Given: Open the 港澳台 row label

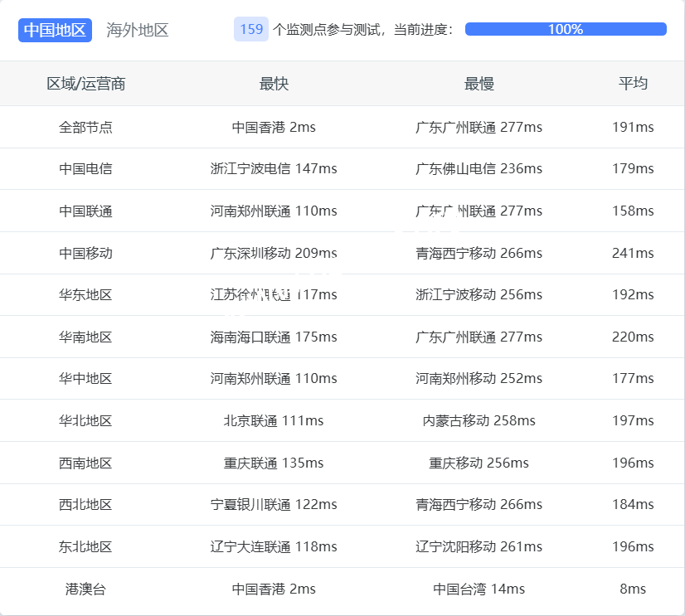Looking at the screenshot, I should (x=85, y=589).
